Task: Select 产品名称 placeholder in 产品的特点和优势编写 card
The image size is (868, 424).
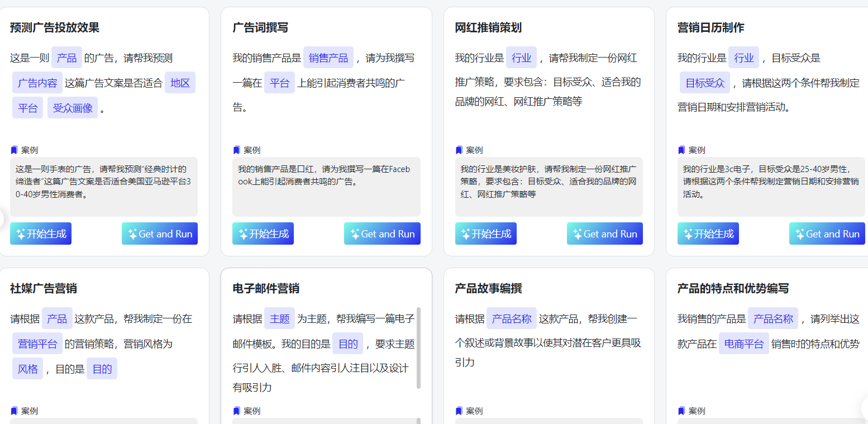Action: click(773, 318)
